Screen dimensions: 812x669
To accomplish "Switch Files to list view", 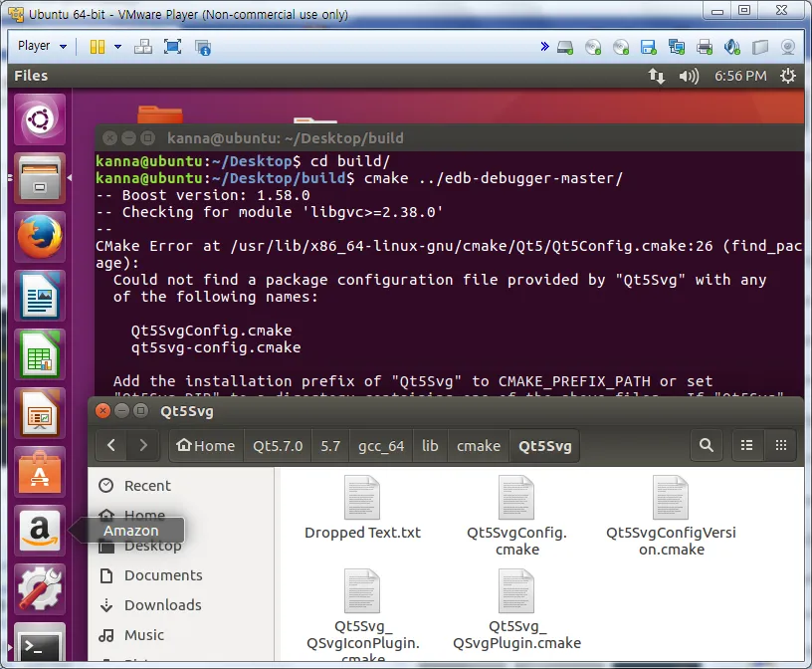I will click(746, 445).
